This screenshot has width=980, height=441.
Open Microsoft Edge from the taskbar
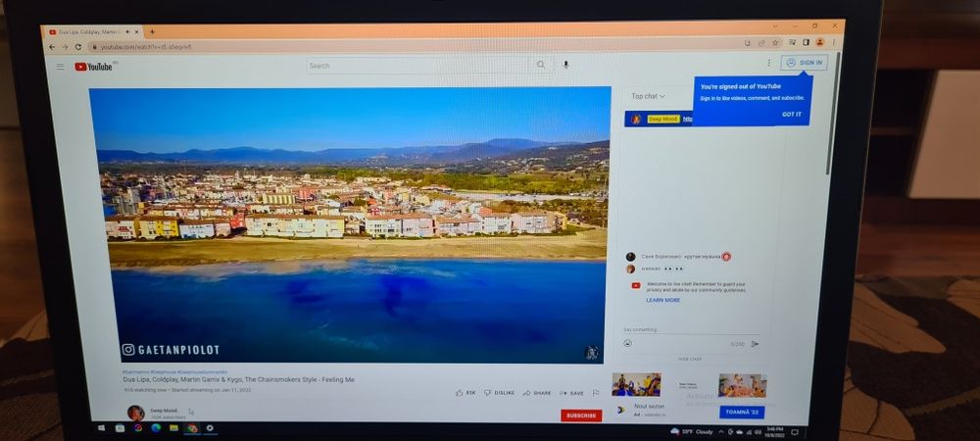coord(156,428)
